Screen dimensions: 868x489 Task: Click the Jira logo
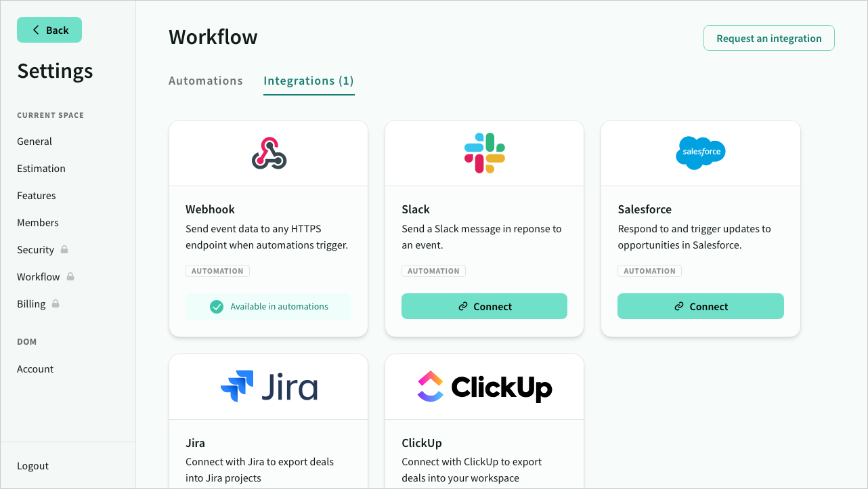[x=269, y=387]
